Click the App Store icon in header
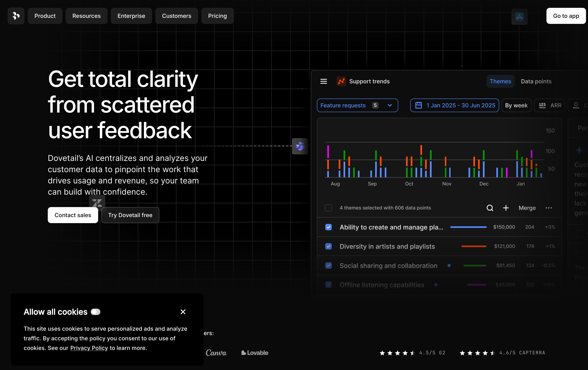Viewport: 588px width, 370px height. click(x=519, y=17)
